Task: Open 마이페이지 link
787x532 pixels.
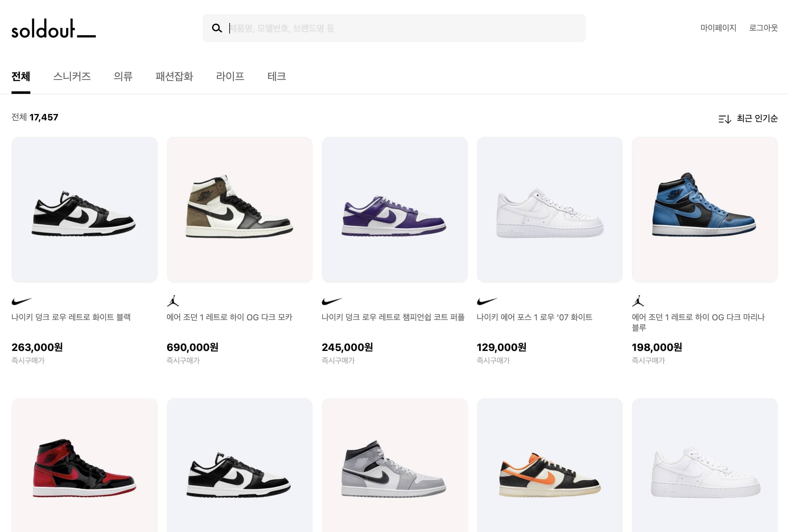Action: tap(718, 28)
